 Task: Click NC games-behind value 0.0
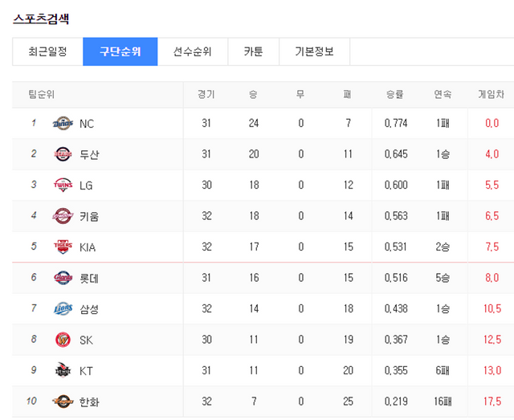(492, 124)
